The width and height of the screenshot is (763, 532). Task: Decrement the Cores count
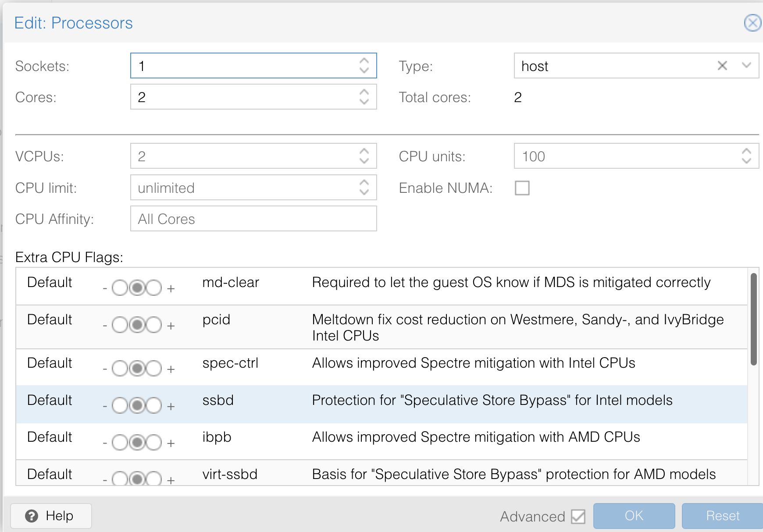point(364,102)
